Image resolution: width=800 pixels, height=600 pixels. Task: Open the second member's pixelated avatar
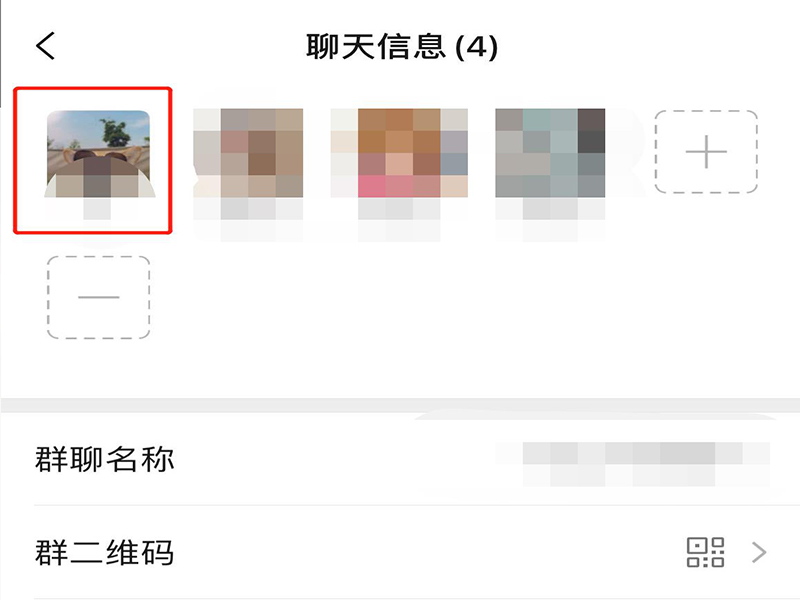[x=248, y=153]
